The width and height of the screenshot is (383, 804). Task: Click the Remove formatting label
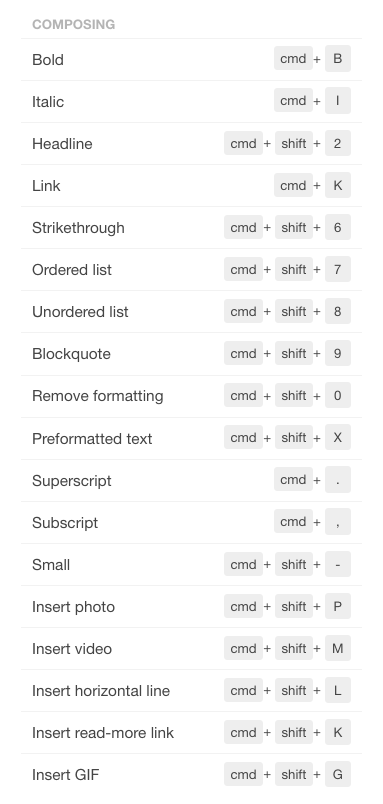97,396
